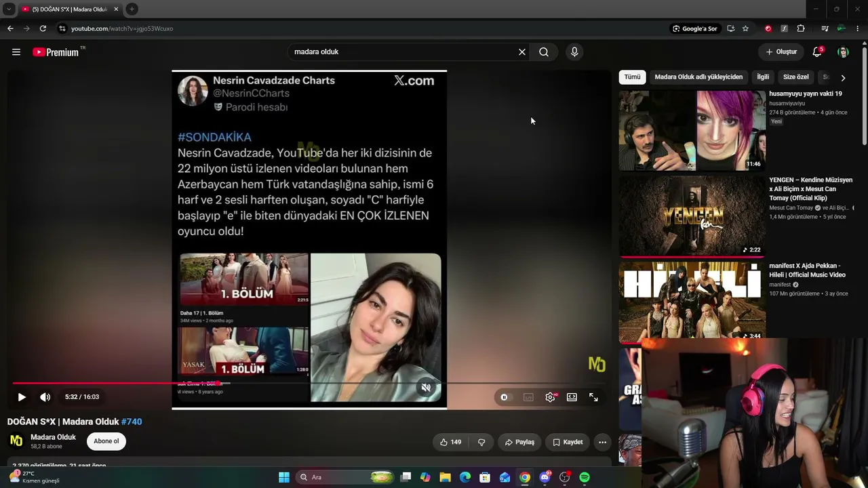The height and width of the screenshot is (488, 868).
Task: Select the Tümü filter chip
Action: (x=632, y=77)
